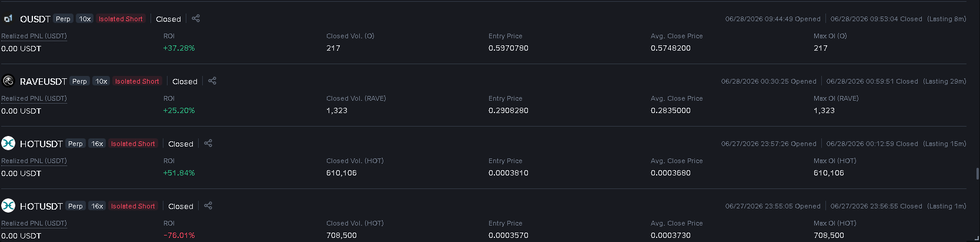Click 10x leverage badge on OUSDT
980x242 pixels.
(85, 19)
